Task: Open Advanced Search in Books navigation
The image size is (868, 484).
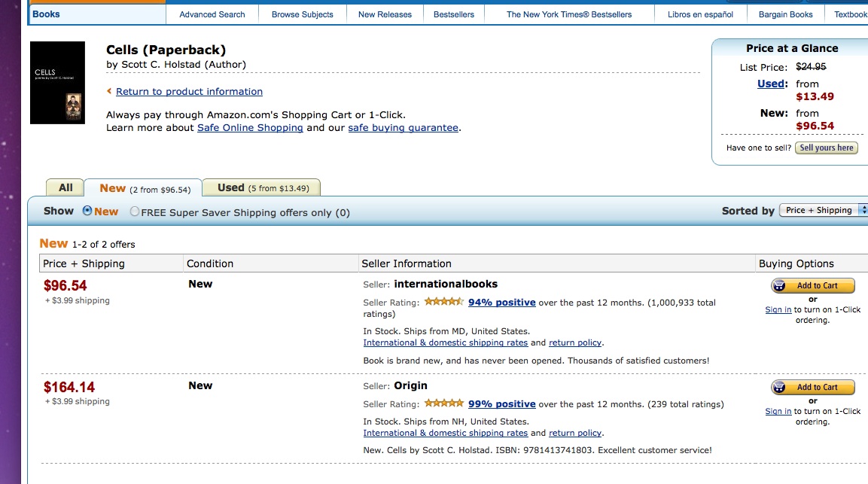Action: coord(212,14)
